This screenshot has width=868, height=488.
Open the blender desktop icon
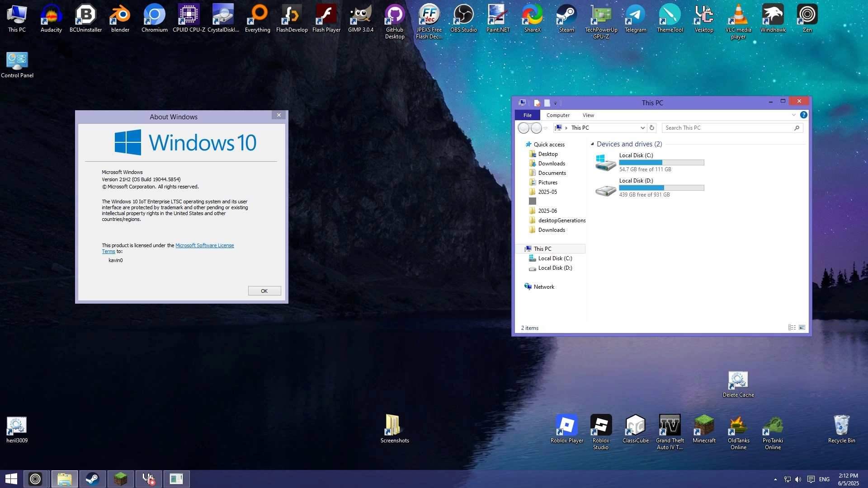(x=120, y=19)
